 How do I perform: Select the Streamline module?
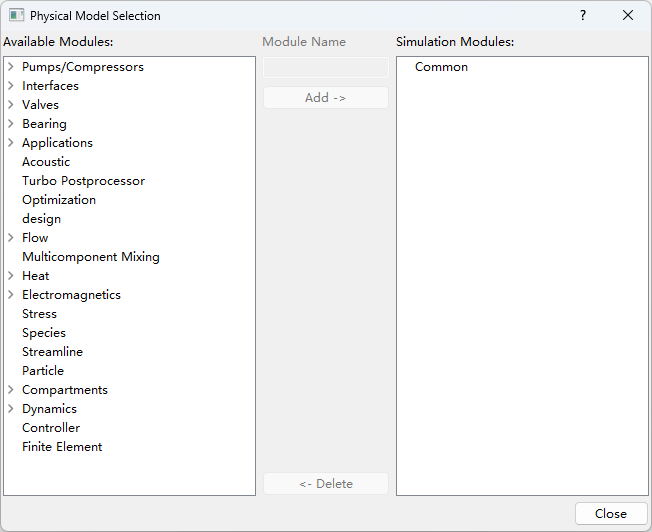52,352
